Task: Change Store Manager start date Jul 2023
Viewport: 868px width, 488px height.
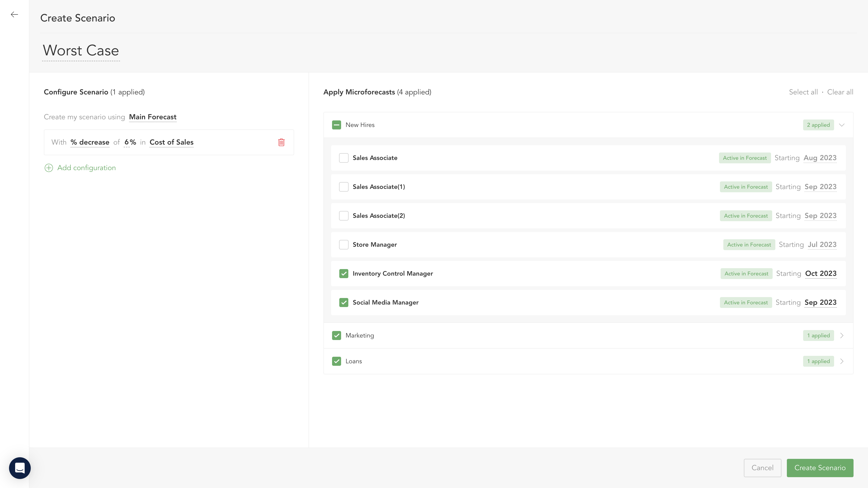Action: point(822,245)
